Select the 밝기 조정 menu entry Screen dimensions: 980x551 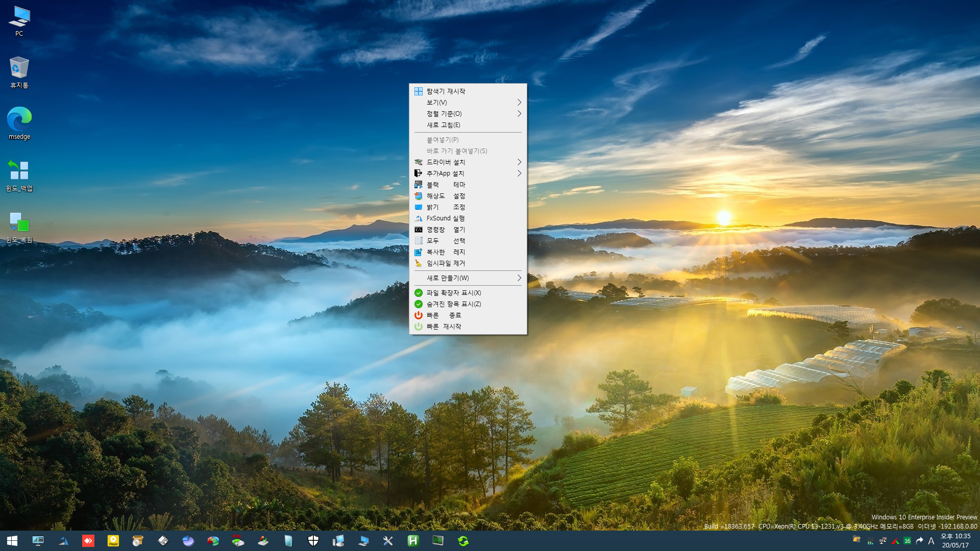click(x=468, y=207)
